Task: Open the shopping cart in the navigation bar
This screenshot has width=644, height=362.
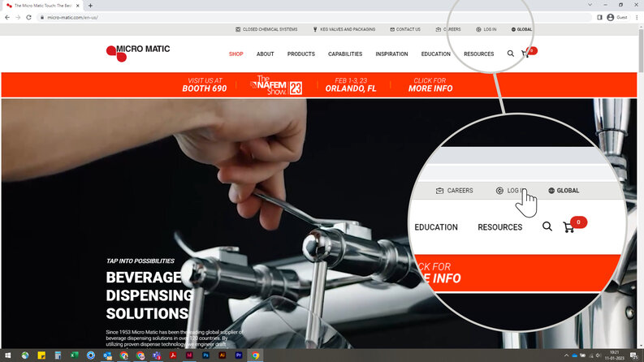Action: coord(526,54)
